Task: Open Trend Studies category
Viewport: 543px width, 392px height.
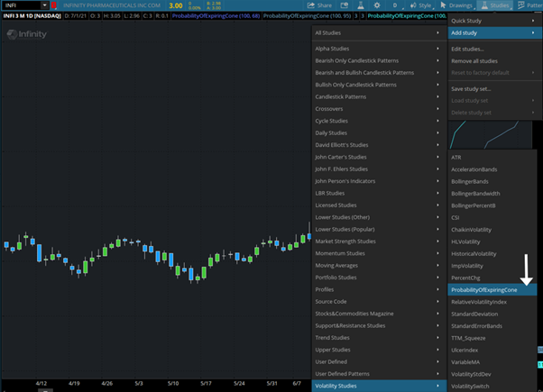Action: [377, 338]
